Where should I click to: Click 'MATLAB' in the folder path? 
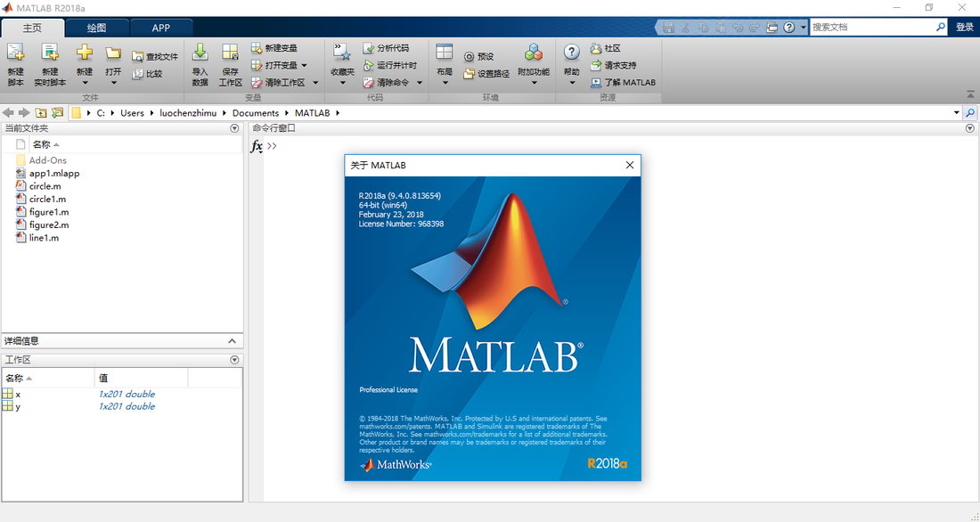click(x=313, y=113)
